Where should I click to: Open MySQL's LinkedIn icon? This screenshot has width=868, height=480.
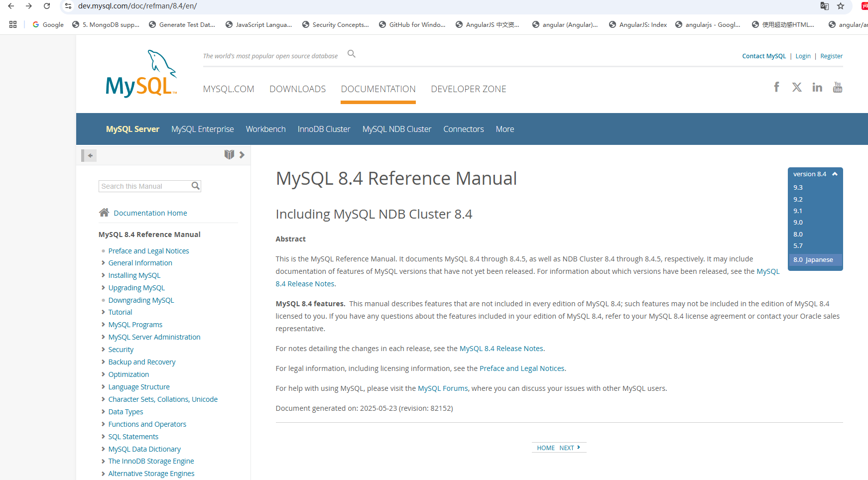[817, 88]
